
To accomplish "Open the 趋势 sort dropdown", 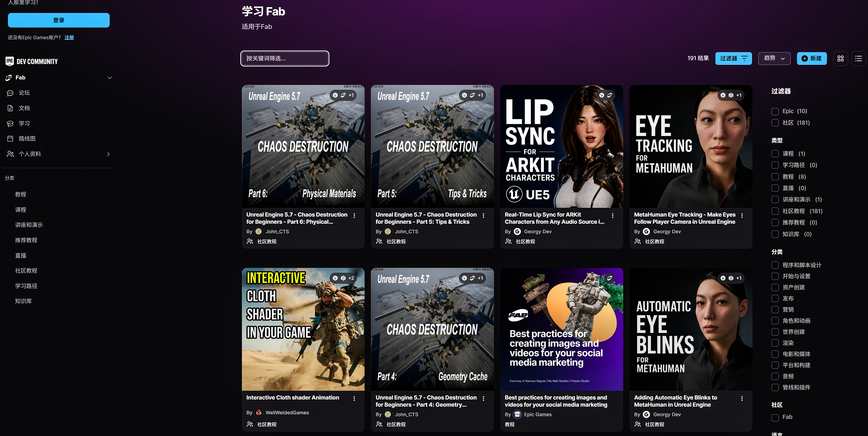I will click(x=774, y=58).
